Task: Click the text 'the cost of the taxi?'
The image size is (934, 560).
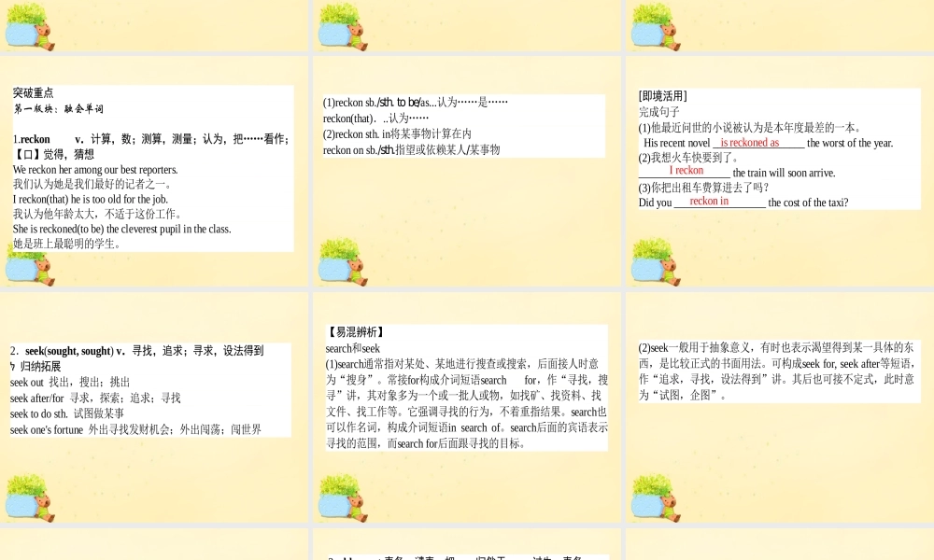Action: pos(808,203)
